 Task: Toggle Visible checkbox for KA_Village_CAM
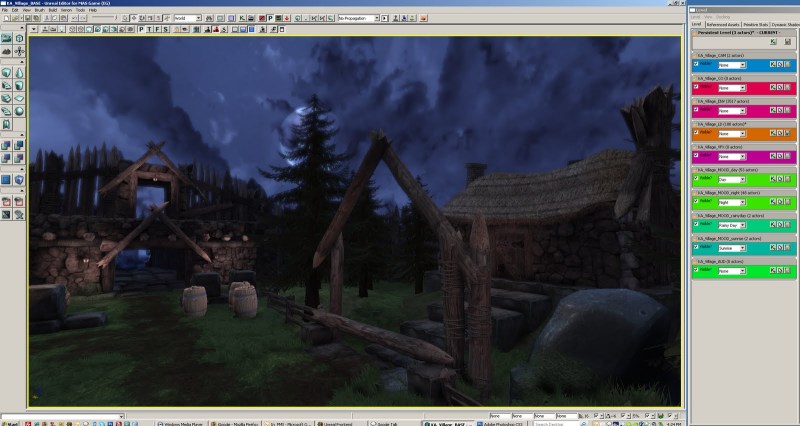coord(696,64)
